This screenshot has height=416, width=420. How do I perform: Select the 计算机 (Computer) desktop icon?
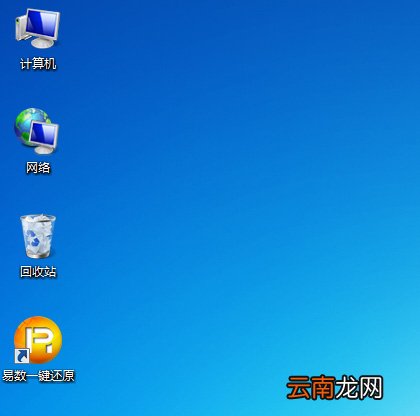click(x=38, y=29)
